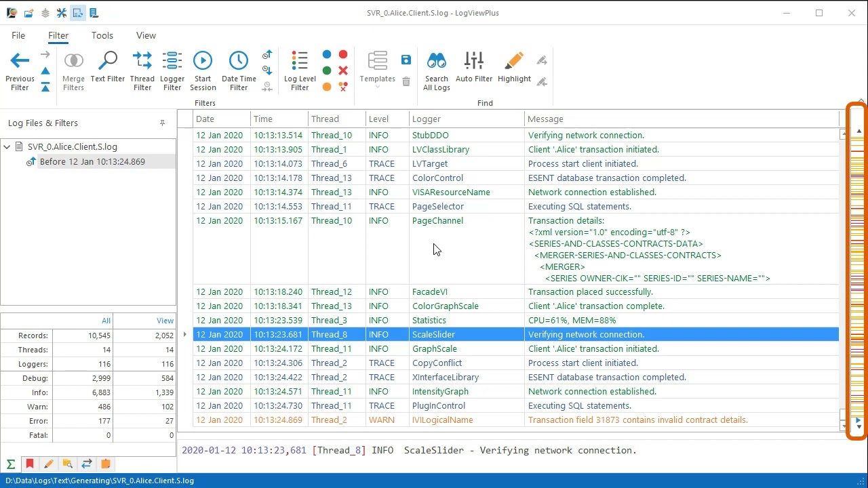Screen dimensions: 868x488
Task: Click the 'View' statistics column link
Action: pyautogui.click(x=165, y=321)
